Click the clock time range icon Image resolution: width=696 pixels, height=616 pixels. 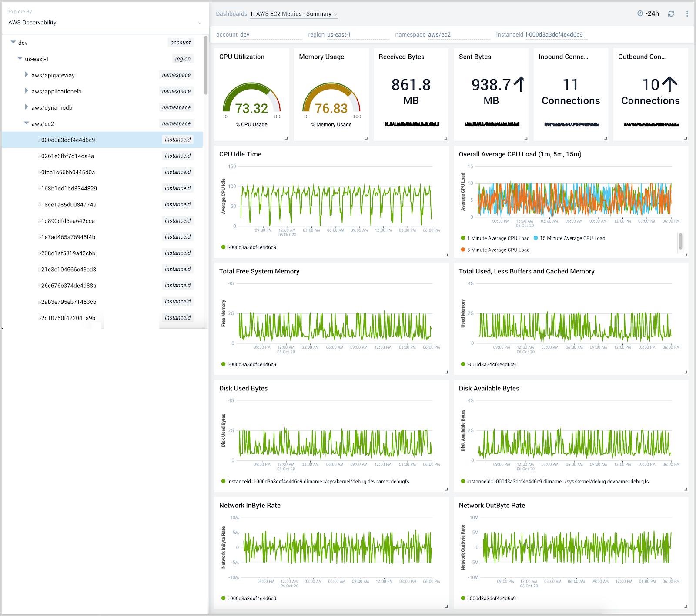640,13
